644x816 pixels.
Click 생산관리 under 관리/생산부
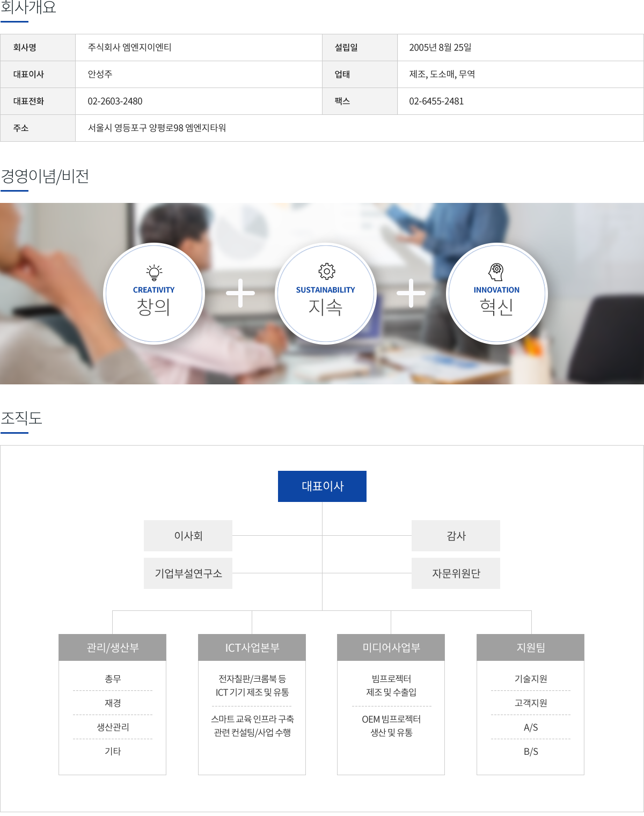click(113, 727)
